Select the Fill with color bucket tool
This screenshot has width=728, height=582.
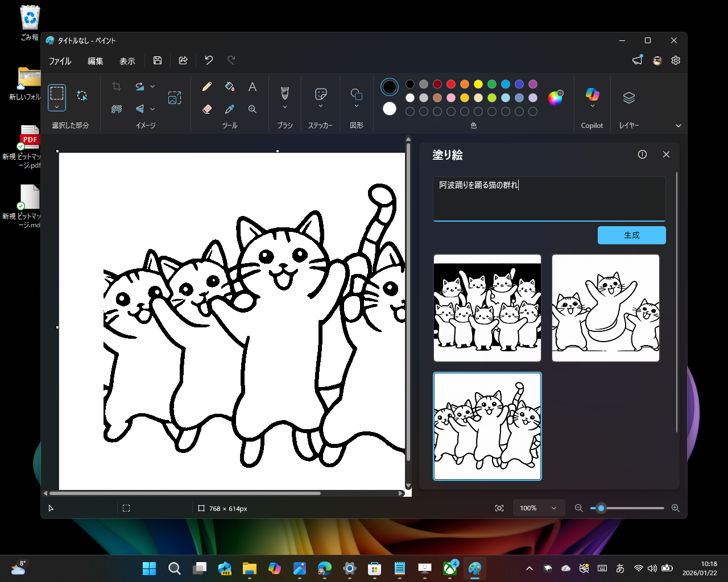(230, 86)
